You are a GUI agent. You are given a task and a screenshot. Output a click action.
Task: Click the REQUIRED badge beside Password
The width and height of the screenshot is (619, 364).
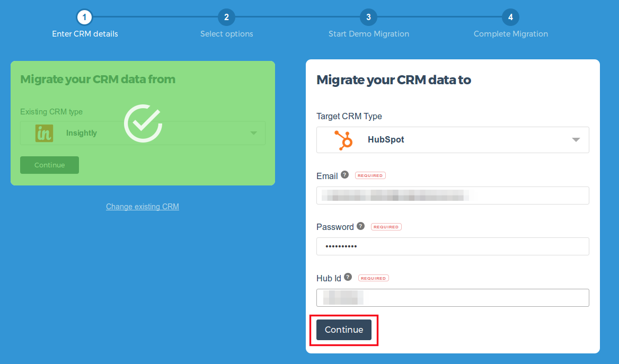[386, 227]
